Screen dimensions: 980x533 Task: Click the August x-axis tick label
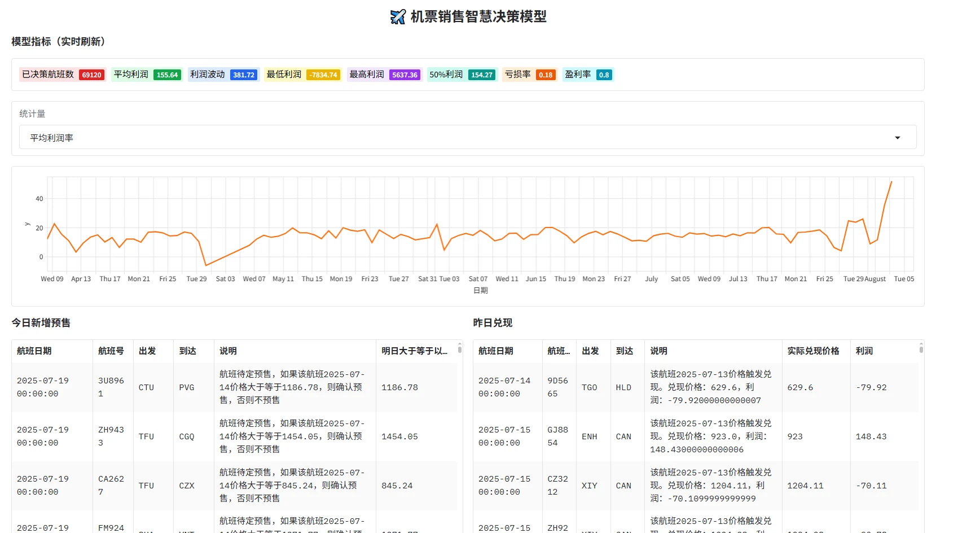click(875, 279)
